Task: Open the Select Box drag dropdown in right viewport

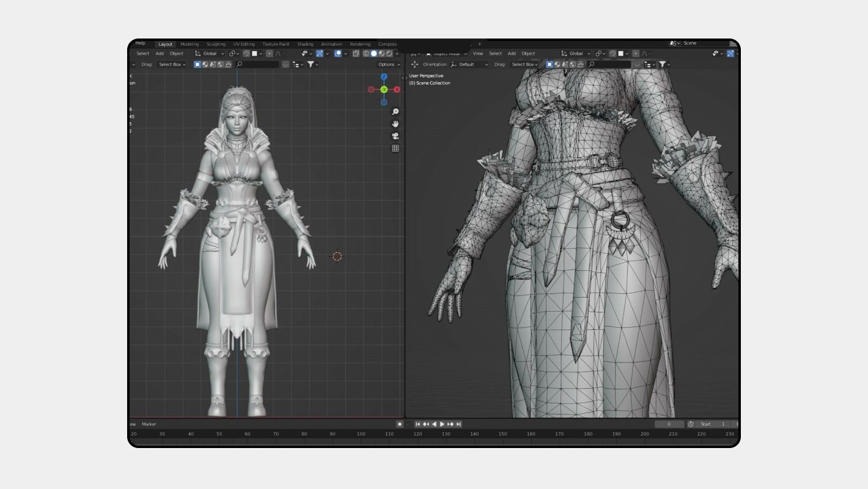Action: (x=524, y=64)
